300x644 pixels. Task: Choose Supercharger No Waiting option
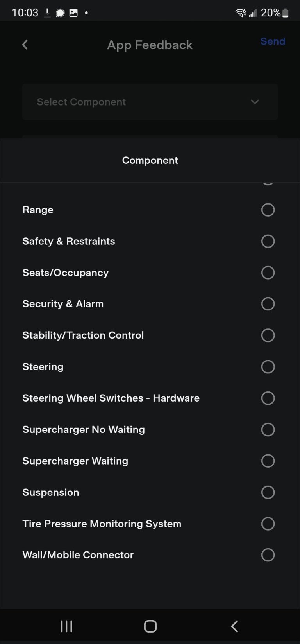click(268, 429)
